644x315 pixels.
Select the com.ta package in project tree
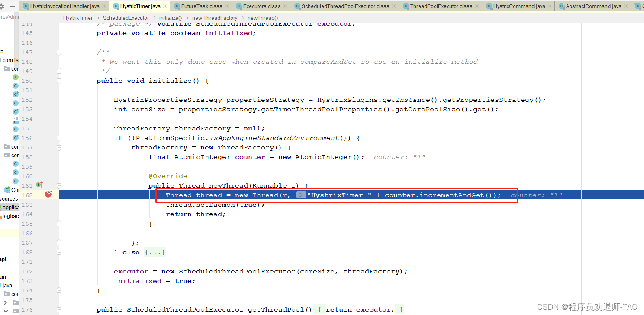point(10,60)
